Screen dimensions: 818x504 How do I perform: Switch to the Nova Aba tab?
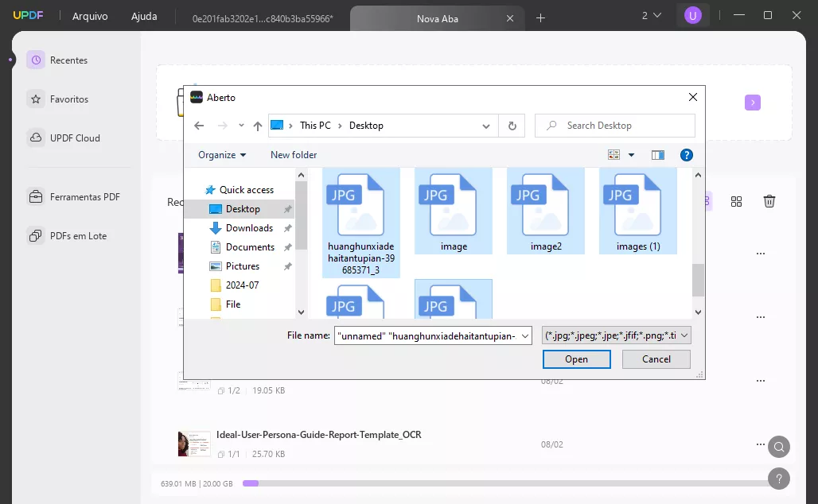point(437,19)
